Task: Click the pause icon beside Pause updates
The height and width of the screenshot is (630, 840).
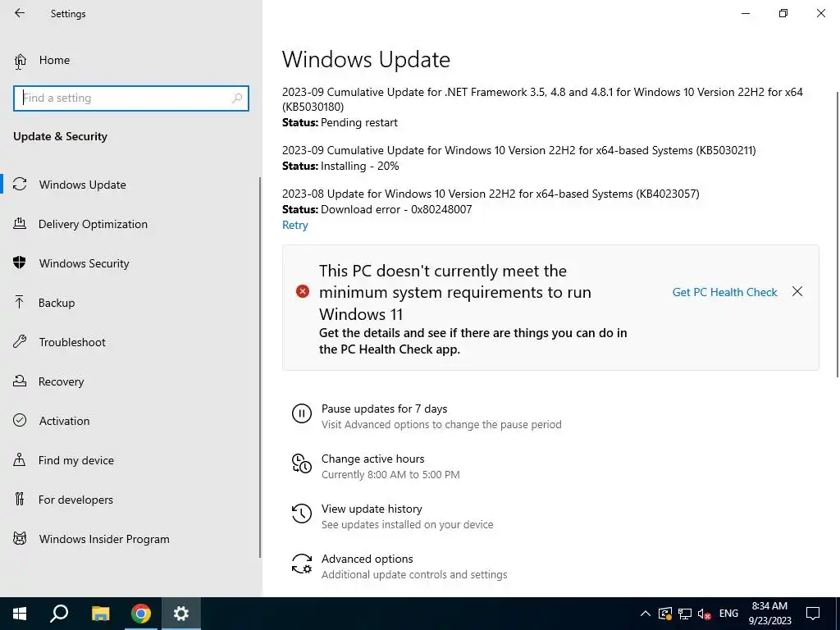Action: point(302,414)
